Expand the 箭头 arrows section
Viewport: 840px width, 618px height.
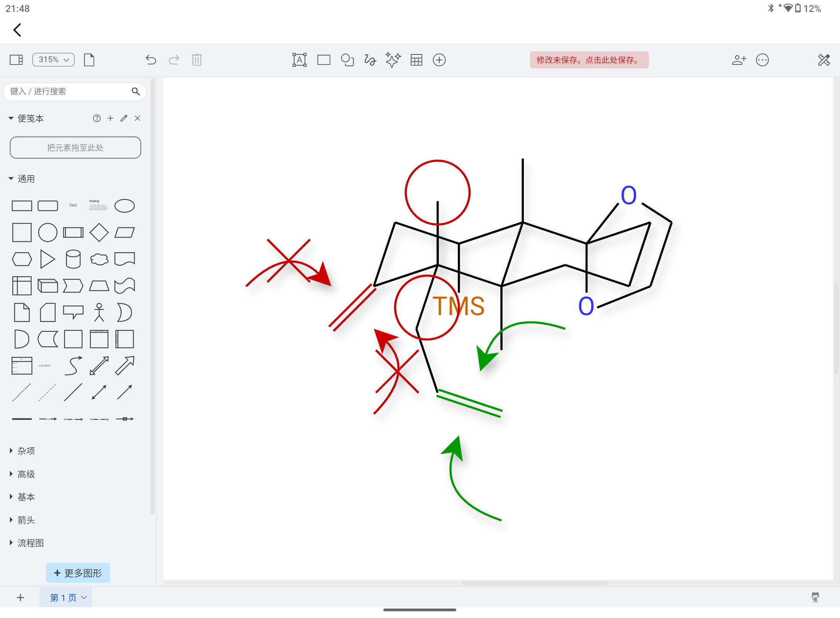(x=22, y=520)
